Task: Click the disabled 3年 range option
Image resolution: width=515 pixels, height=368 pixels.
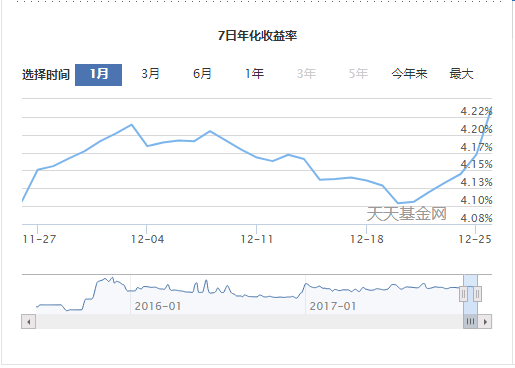Action: tap(306, 74)
